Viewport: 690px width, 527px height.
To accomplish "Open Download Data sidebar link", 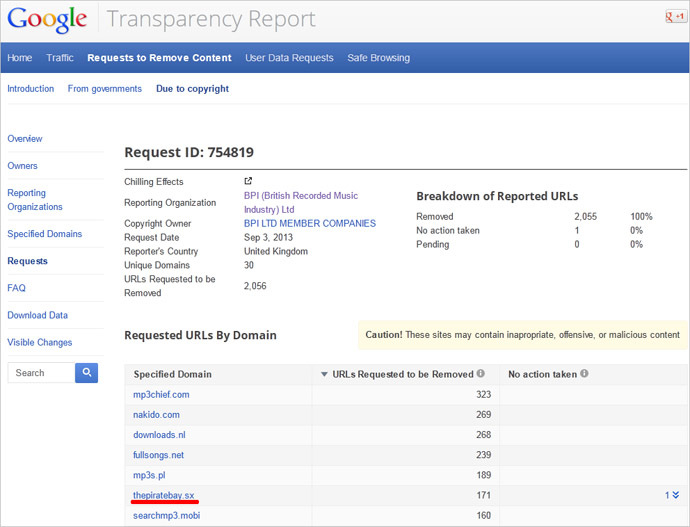I will click(x=37, y=315).
